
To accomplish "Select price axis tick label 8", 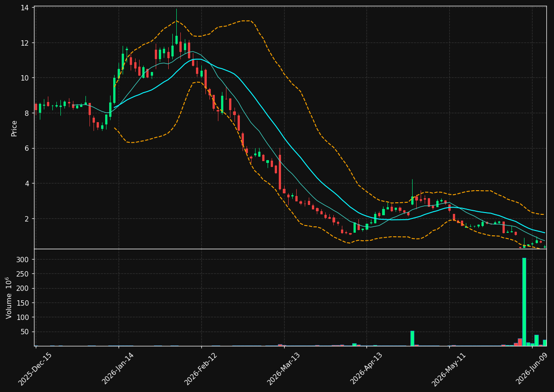I will point(27,113).
